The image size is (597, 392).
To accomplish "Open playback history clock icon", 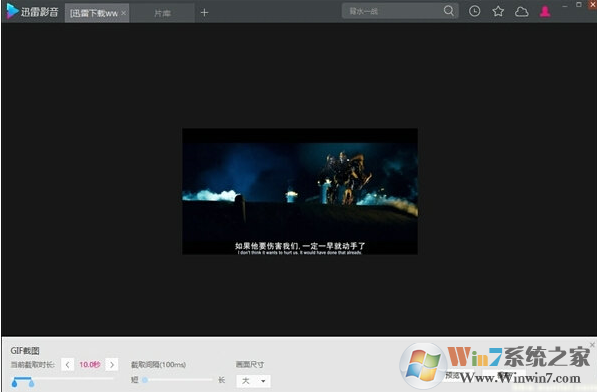I will pyautogui.click(x=474, y=11).
